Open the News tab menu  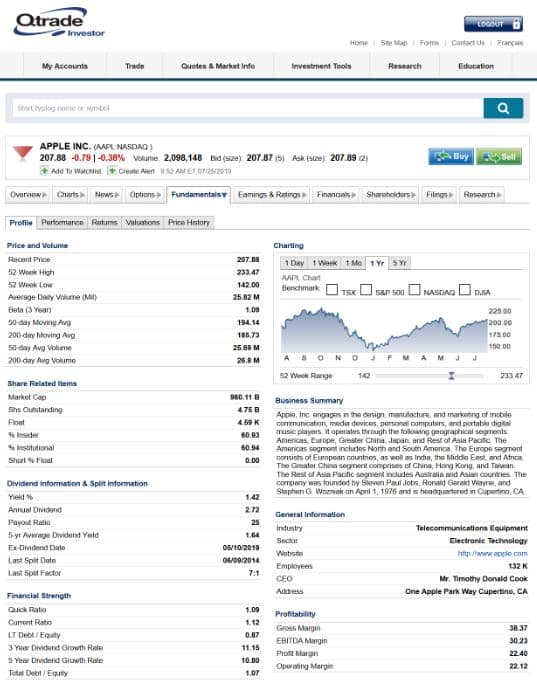click(x=107, y=195)
